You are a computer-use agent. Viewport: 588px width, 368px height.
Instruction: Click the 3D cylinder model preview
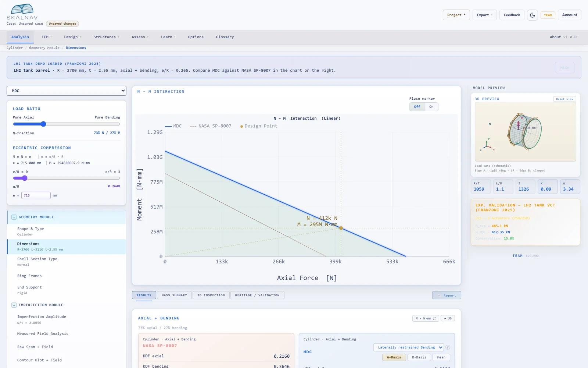click(525, 132)
